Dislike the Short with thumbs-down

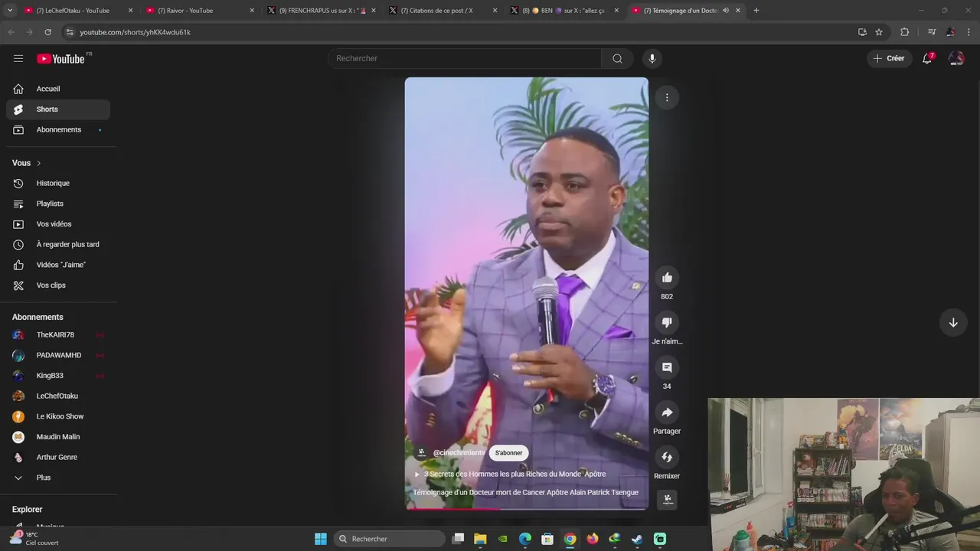667,322
